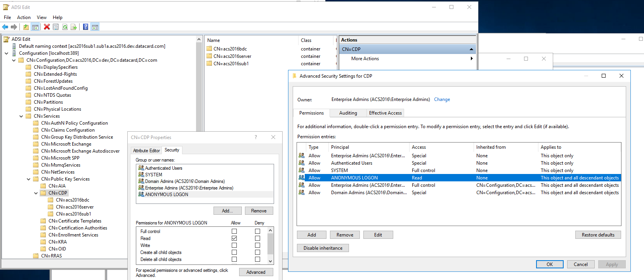The width and height of the screenshot is (644, 280).
Task: Open Properties via the toolbar icon
Action: click(x=56, y=27)
